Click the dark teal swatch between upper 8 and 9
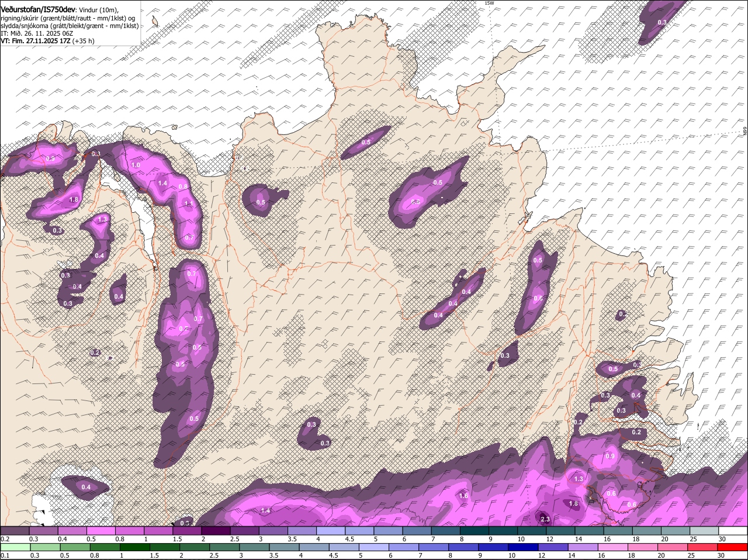Image resolution: width=748 pixels, height=560 pixels. pos(475,530)
